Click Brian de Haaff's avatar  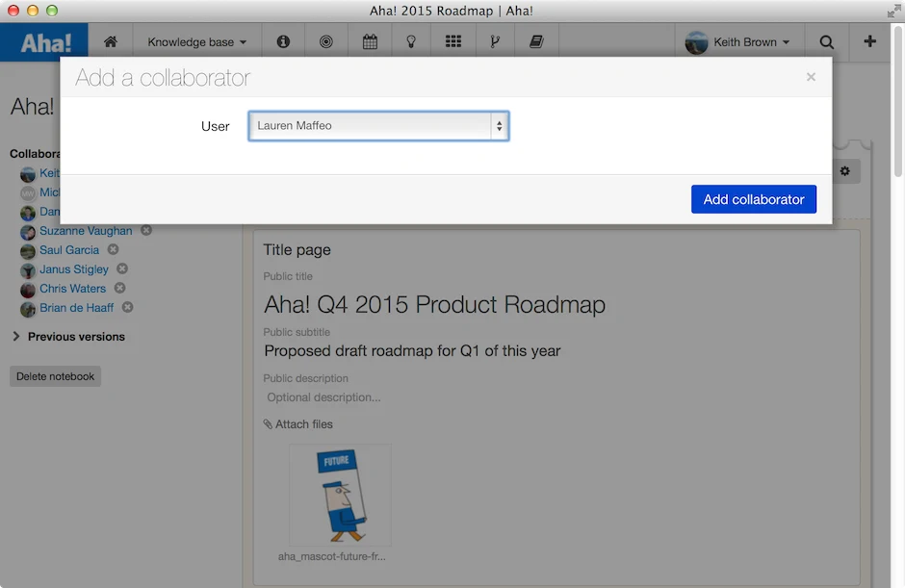point(28,309)
